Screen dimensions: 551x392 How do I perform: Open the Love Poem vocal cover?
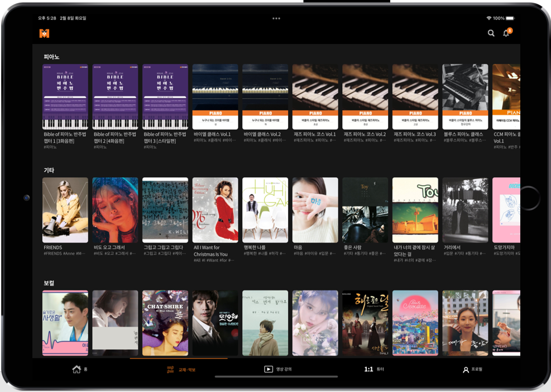pyautogui.click(x=315, y=323)
